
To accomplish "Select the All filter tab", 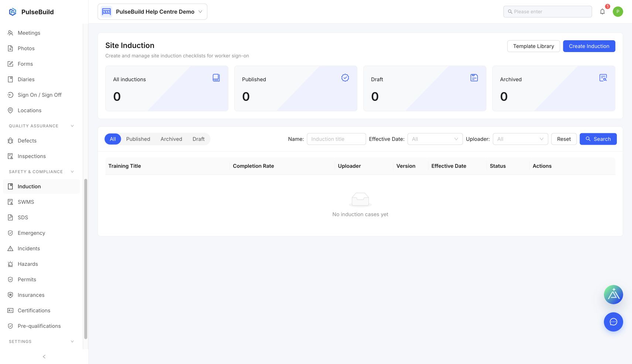I will click(x=113, y=139).
